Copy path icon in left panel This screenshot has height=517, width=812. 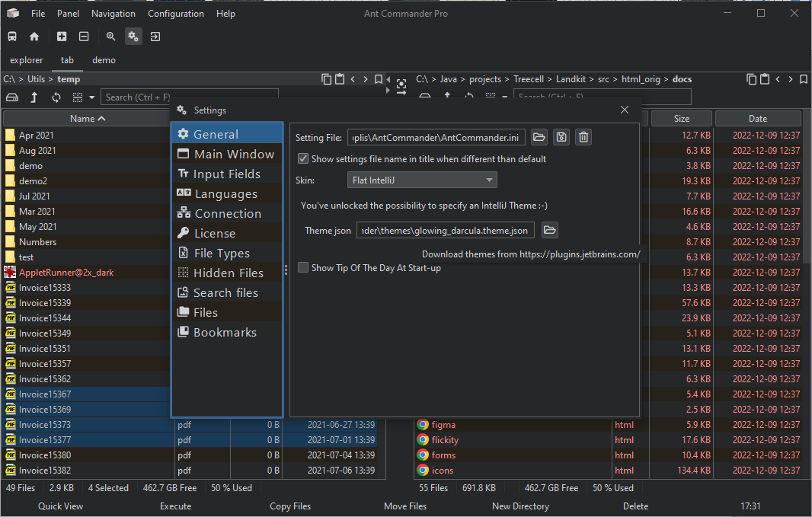(x=326, y=79)
